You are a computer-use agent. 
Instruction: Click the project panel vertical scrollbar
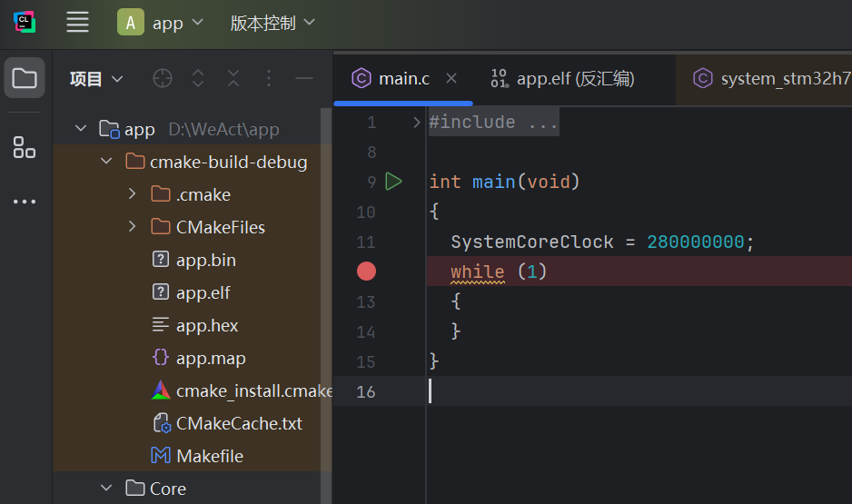[326, 304]
